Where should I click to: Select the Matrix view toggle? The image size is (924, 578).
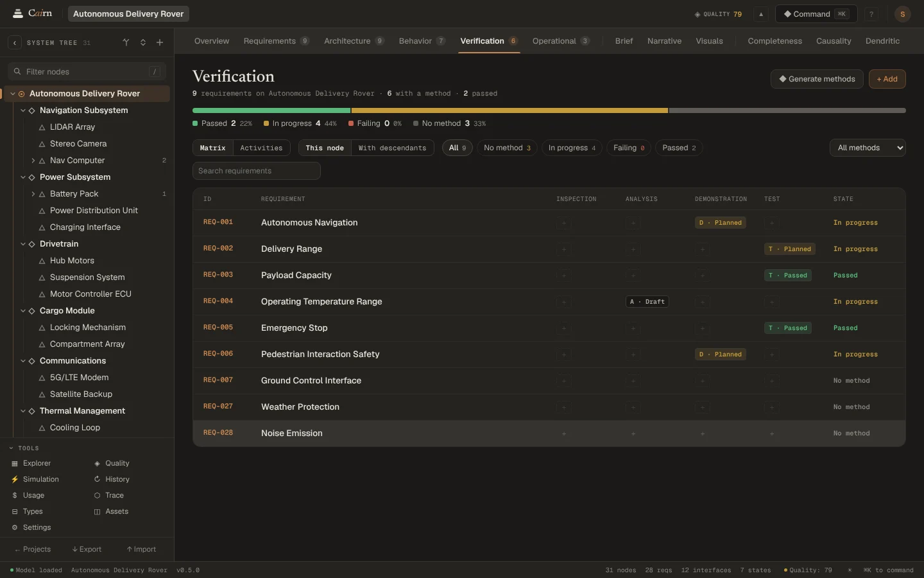[212, 148]
